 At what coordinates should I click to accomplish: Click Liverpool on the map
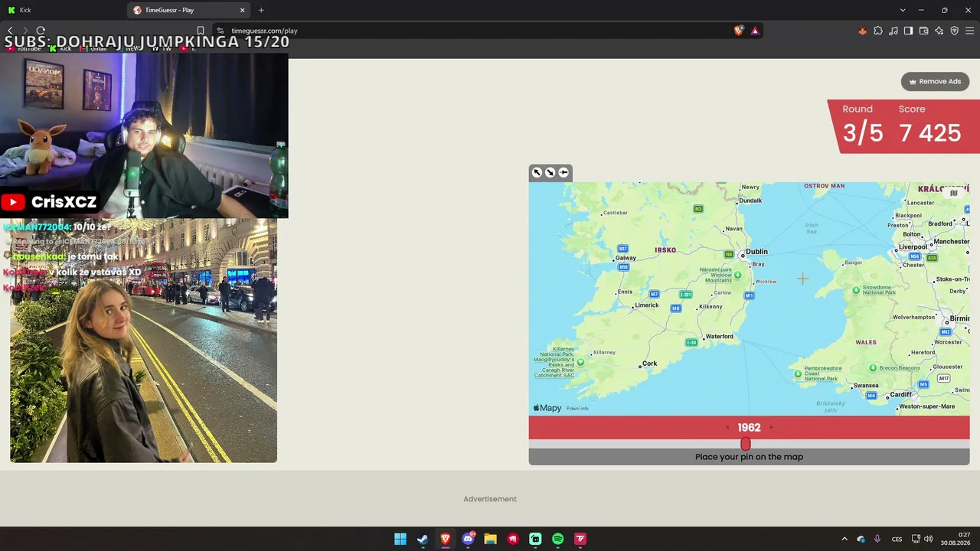[913, 247]
